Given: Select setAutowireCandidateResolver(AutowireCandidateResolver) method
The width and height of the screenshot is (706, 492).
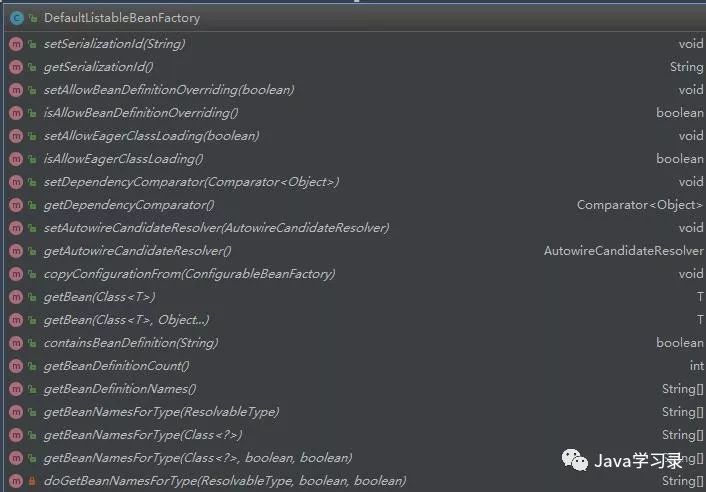Looking at the screenshot, I should click(x=217, y=228).
